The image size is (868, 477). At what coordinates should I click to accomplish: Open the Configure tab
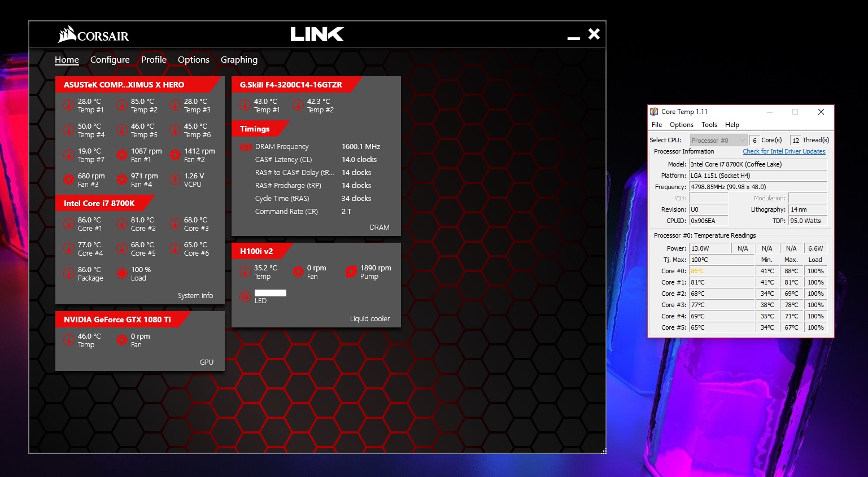(110, 59)
